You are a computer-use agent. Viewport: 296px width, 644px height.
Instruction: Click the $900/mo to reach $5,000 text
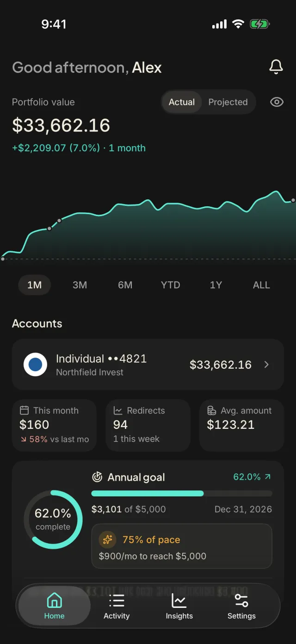pos(153,556)
